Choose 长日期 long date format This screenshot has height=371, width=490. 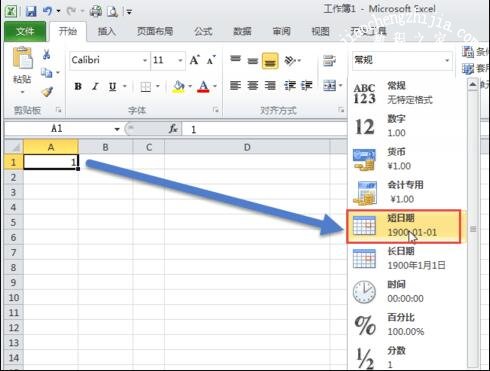click(x=407, y=258)
